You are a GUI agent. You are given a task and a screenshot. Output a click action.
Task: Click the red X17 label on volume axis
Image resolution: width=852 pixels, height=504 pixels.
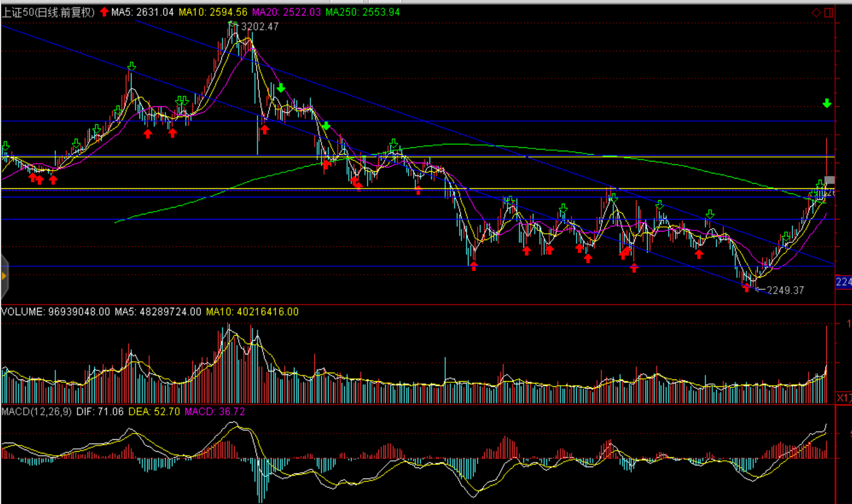(843, 398)
